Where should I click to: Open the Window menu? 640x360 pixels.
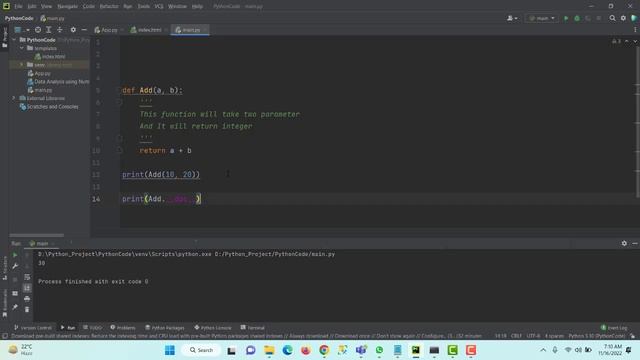pos(177,7)
